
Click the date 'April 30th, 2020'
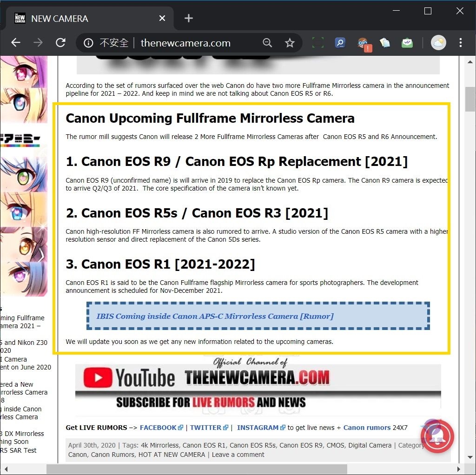pyautogui.click(x=92, y=445)
